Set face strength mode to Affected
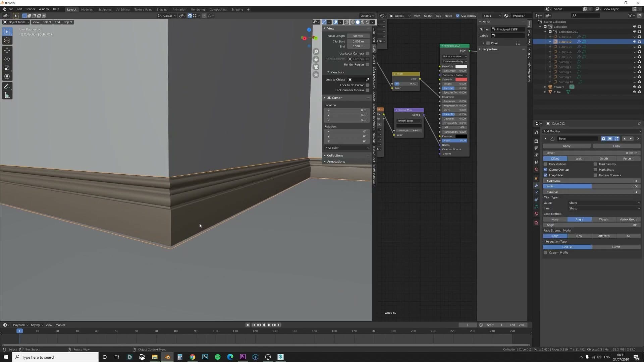Viewport: 644px width, 362px height. click(604, 236)
